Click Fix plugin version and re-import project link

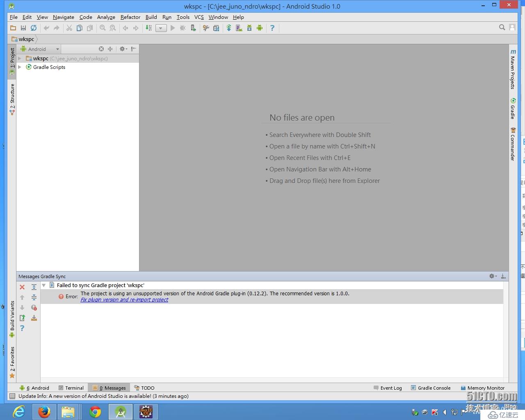[124, 300]
